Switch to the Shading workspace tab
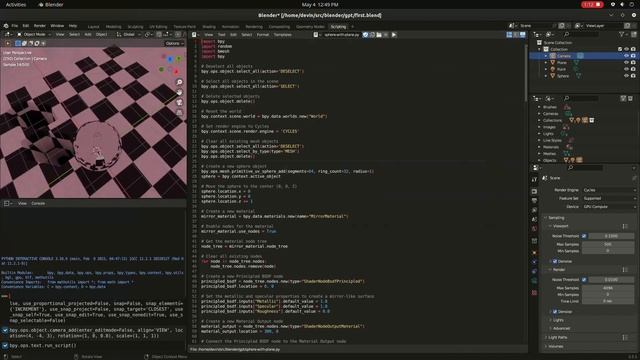This screenshot has width=640, height=360. pos(209,27)
